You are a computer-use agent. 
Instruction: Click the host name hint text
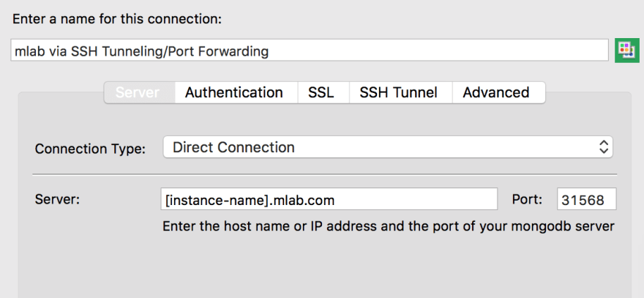pos(388,226)
